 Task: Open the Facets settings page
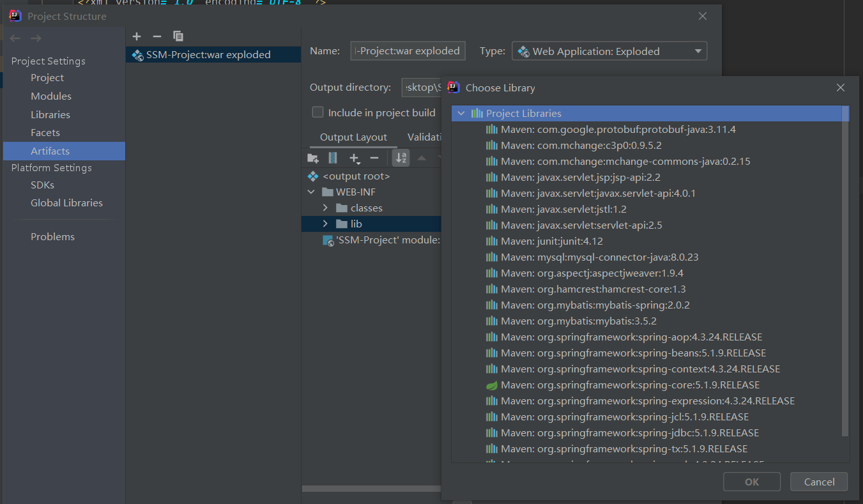point(45,133)
